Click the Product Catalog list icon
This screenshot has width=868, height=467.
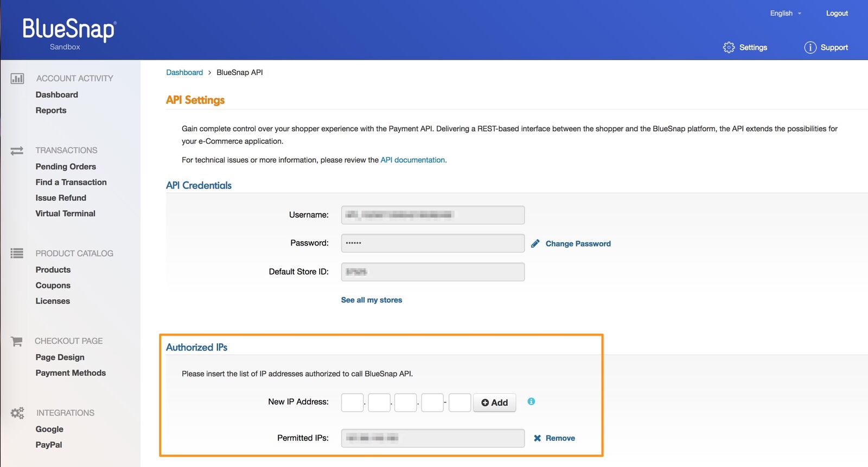17,253
